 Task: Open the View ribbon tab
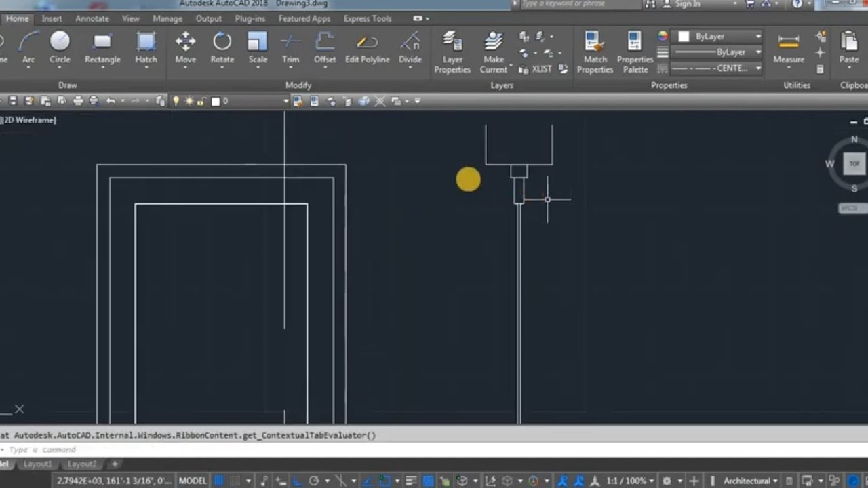[131, 18]
